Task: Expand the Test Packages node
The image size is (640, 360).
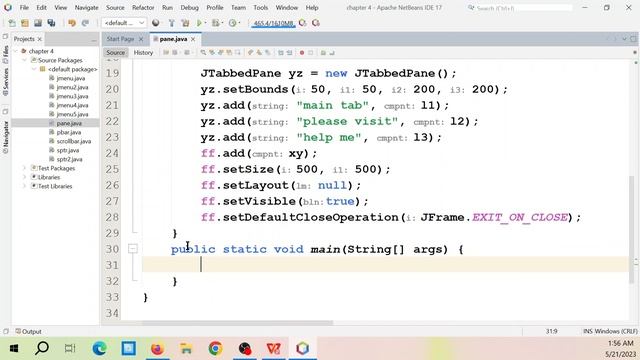Action: (x=24, y=168)
